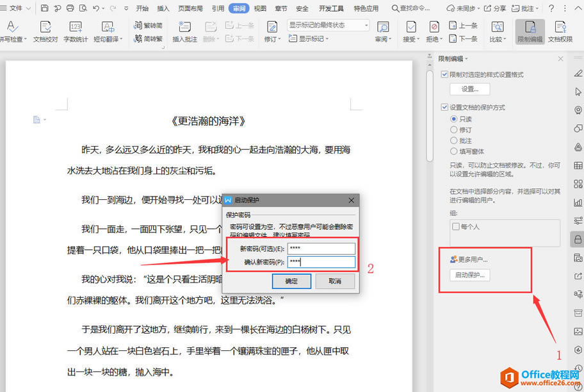The width and height of the screenshot is (584, 392).
Task: Open 显示标记的最终状态 dropdown
Action: 328,25
